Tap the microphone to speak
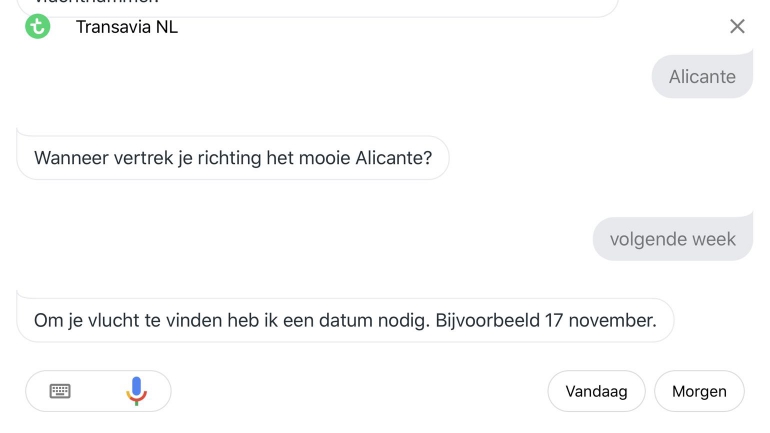 point(136,391)
